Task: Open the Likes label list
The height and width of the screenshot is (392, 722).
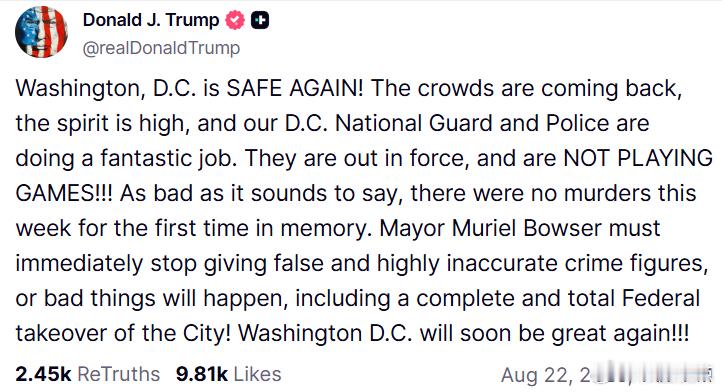Action: tap(257, 374)
